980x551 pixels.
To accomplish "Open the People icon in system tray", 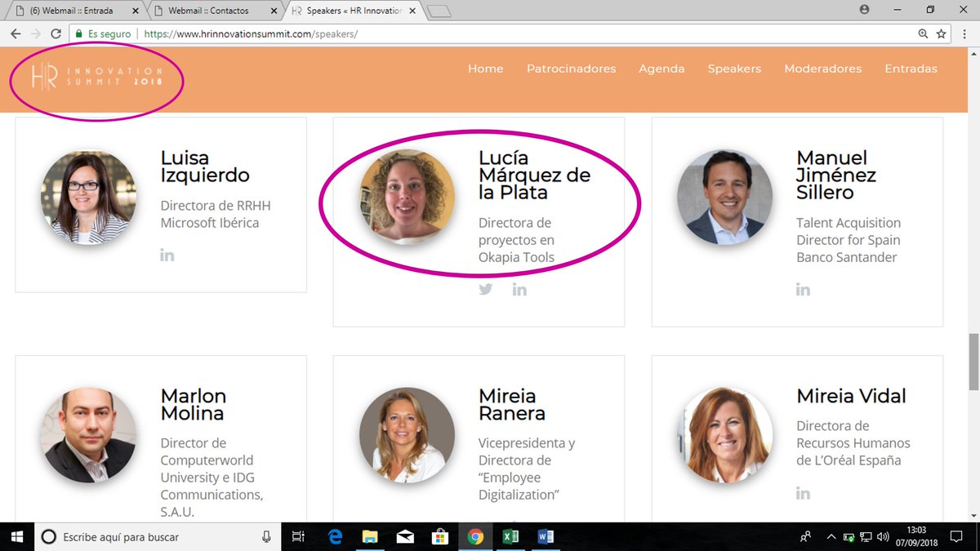I will click(x=806, y=536).
